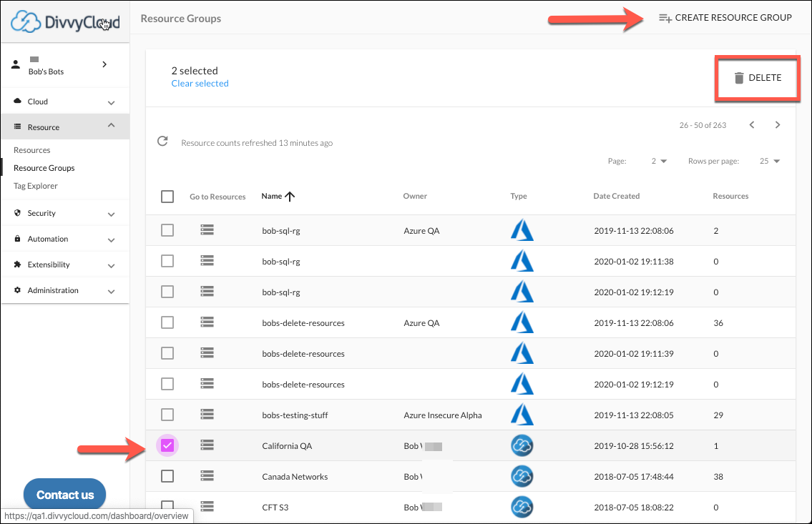Click the Extensibility puzzle icon
This screenshot has width=812, height=524.
coord(18,265)
